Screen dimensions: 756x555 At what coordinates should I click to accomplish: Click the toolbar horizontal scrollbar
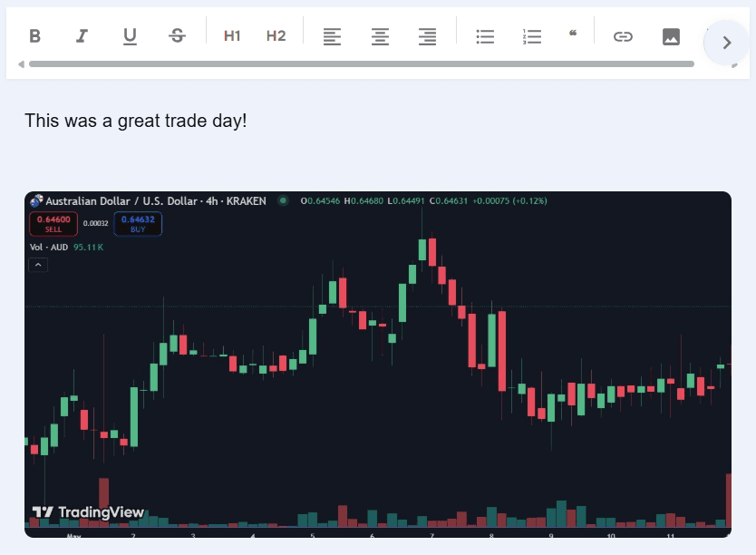click(x=363, y=64)
